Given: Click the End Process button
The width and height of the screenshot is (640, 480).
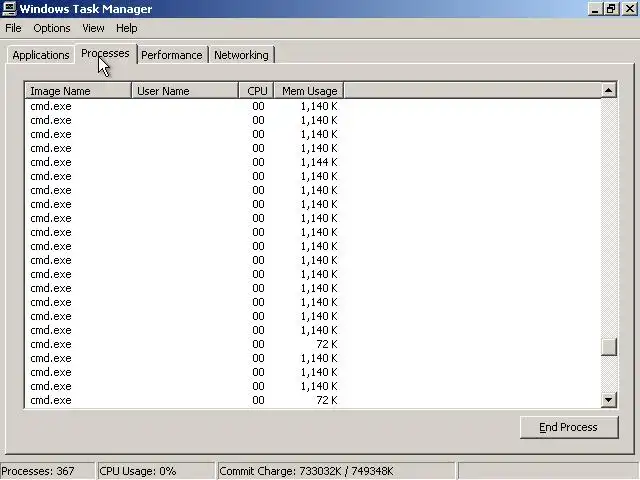Looking at the screenshot, I should tap(569, 427).
